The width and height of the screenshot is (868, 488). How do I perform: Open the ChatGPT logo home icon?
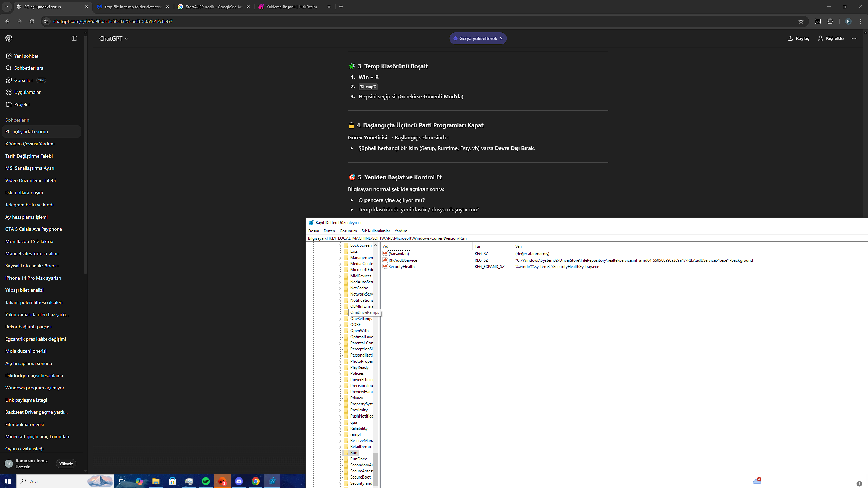tap(9, 38)
